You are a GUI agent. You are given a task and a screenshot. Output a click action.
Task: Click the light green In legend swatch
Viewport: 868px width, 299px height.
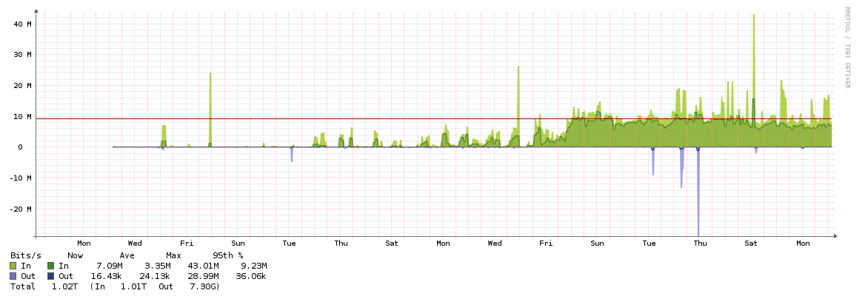pos(14,266)
